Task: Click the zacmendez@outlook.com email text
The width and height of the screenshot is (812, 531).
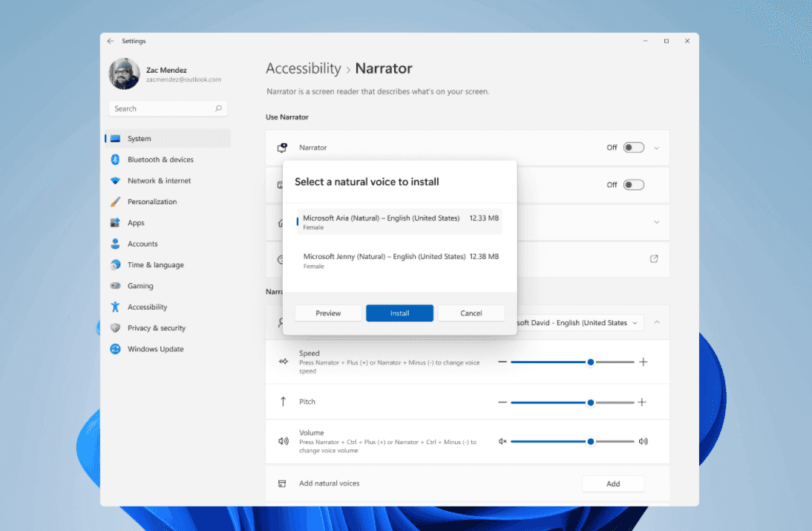Action: (x=184, y=79)
